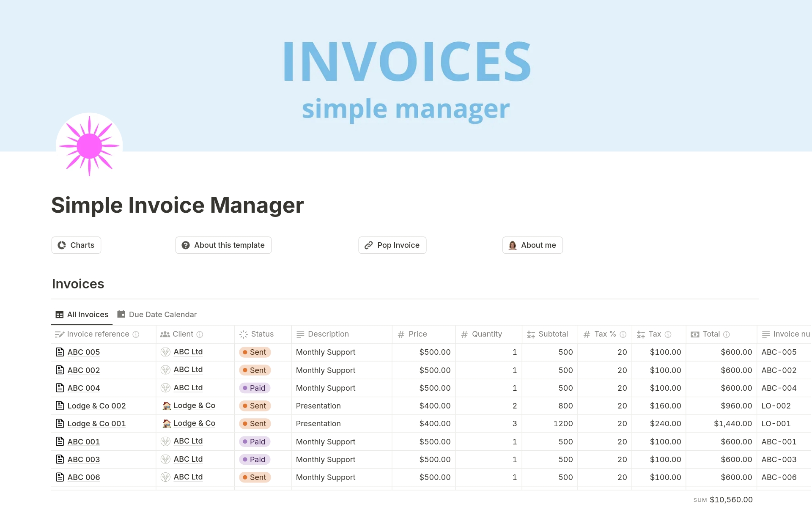The width and height of the screenshot is (812, 507).
Task: Click the pink sun page icon
Action: pyautogui.click(x=89, y=146)
